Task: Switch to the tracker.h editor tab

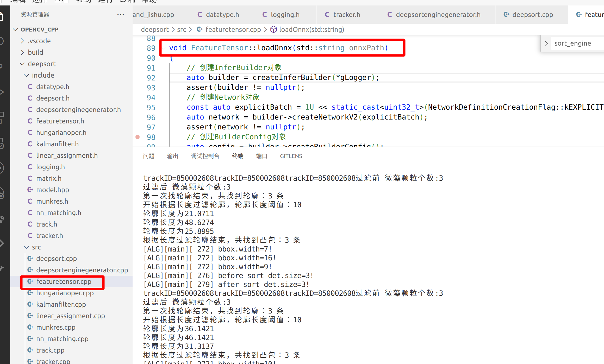Action: (347, 15)
